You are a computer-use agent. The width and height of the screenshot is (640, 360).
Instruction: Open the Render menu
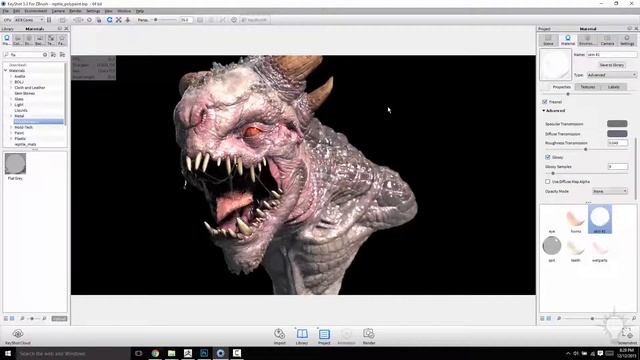click(x=75, y=11)
